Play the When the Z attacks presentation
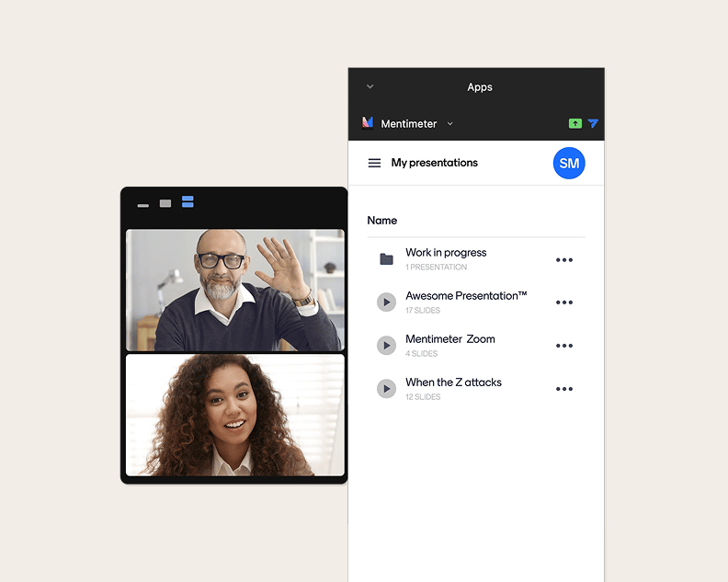Image resolution: width=728 pixels, height=582 pixels. point(386,389)
